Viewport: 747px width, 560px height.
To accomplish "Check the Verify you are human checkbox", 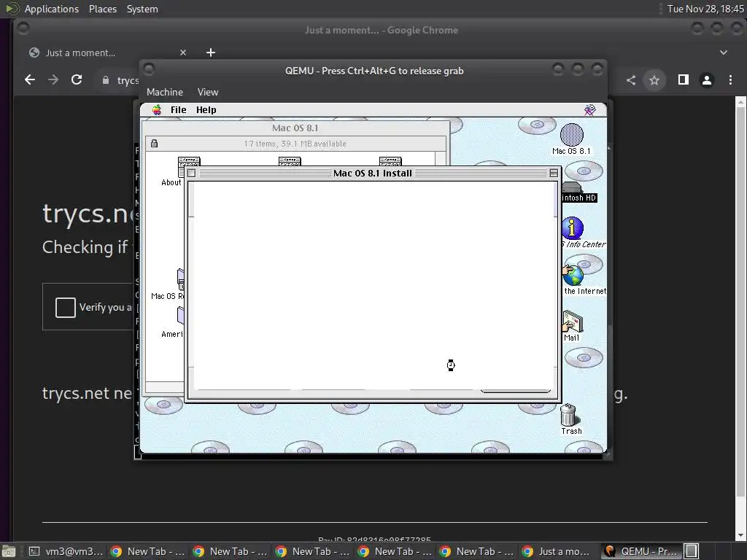I will [x=65, y=308].
